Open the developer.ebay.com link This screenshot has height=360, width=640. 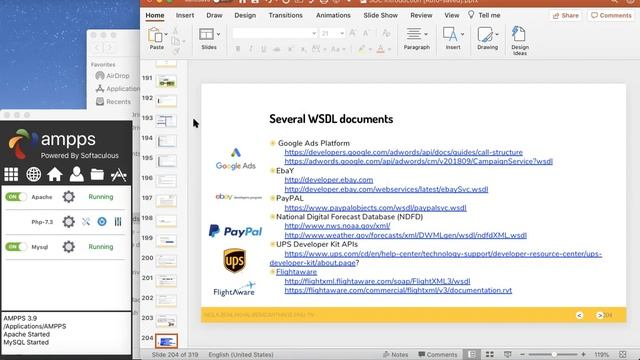tap(329, 180)
